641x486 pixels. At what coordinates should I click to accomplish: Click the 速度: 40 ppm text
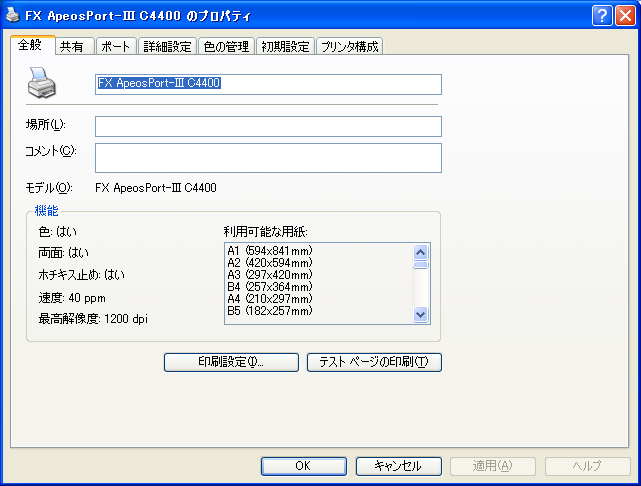[72, 298]
